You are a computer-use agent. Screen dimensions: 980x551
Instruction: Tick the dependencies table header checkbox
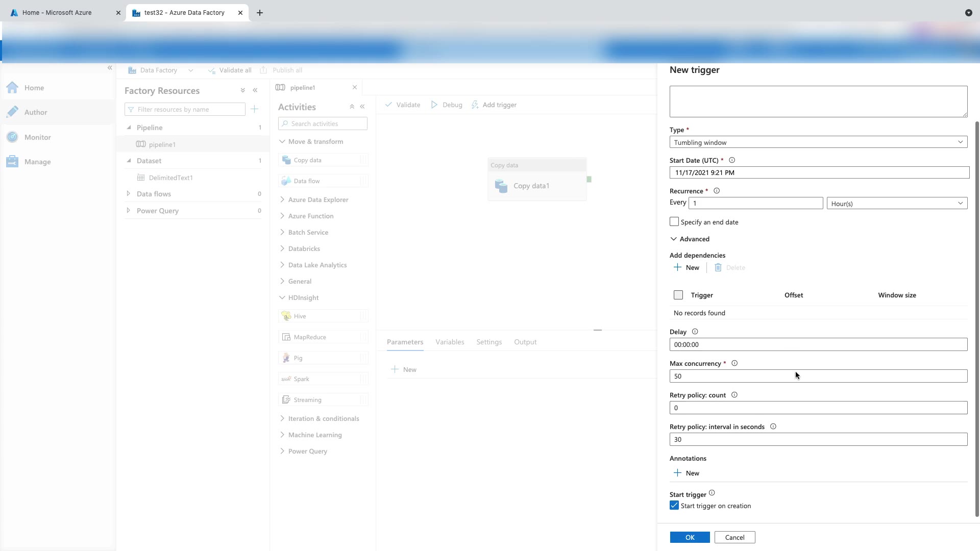tap(678, 295)
